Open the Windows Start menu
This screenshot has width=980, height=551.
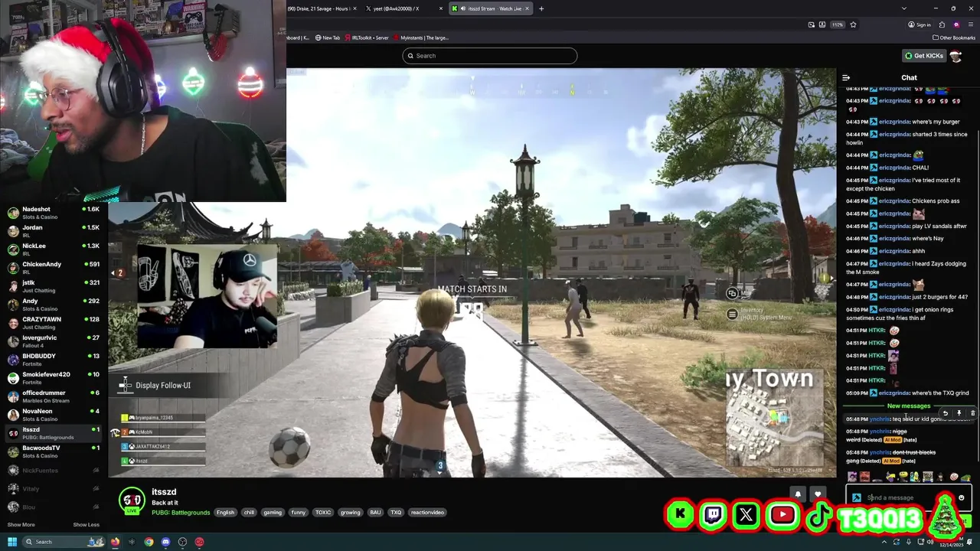coord(12,542)
